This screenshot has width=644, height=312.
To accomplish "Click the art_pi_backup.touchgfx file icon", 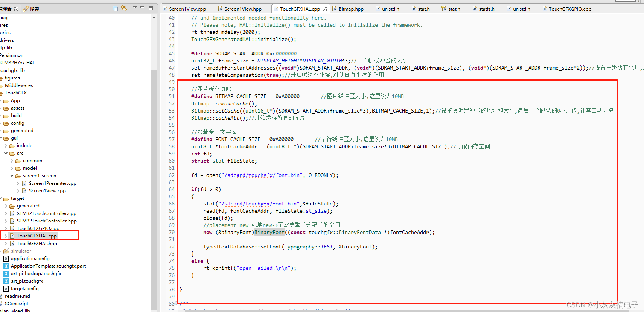I will point(6,274).
